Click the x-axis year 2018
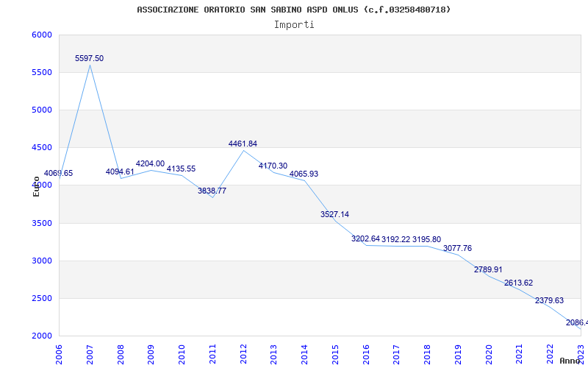 tap(428, 355)
